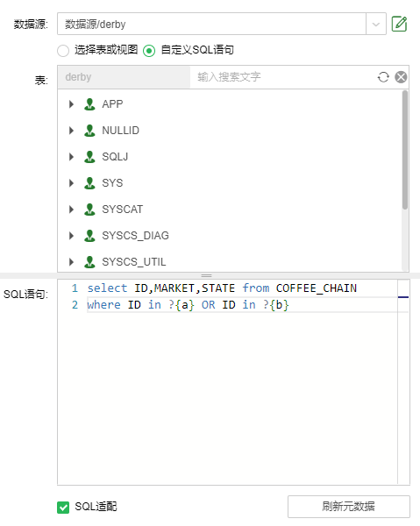This screenshot has height=526, width=420.
Task: Click the NULLID schema user icon
Action: click(89, 131)
